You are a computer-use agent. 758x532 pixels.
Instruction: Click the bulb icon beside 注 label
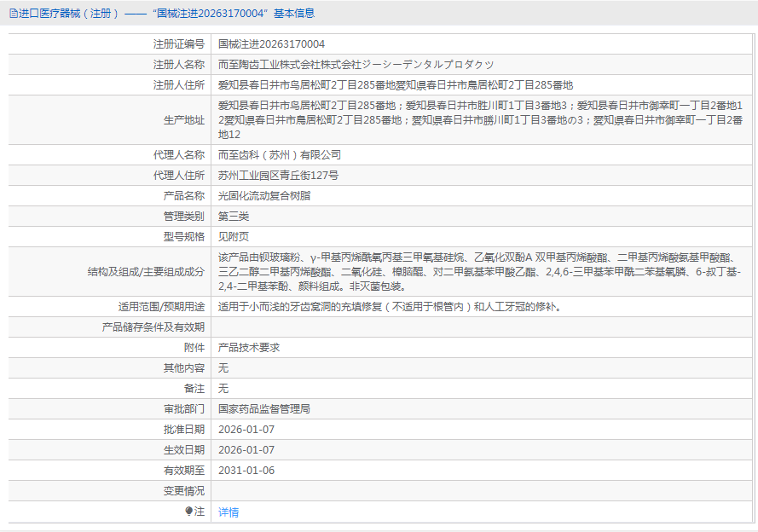[x=189, y=512]
